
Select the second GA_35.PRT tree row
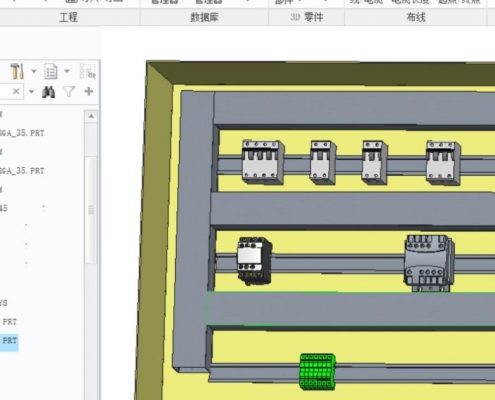pos(22,171)
